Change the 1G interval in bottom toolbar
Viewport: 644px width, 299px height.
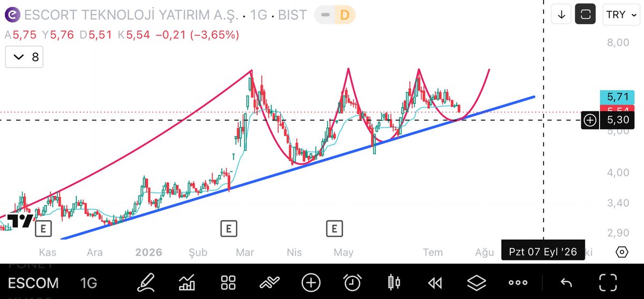(x=89, y=282)
